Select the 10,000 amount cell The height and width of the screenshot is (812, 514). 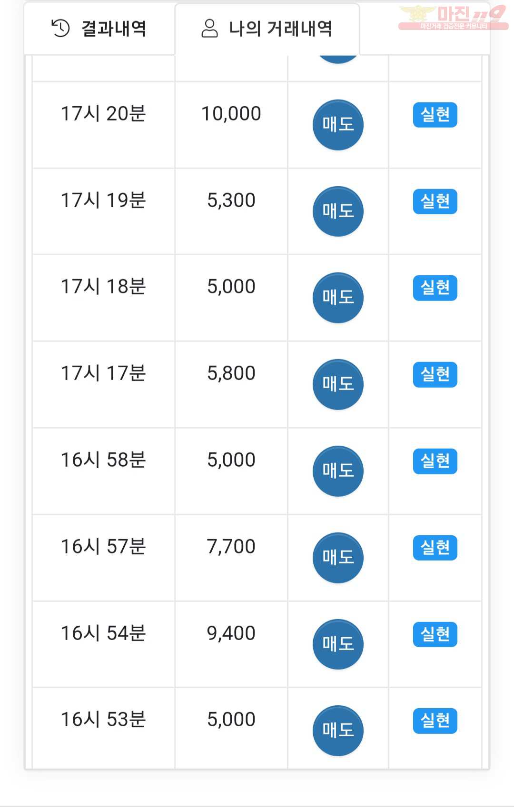[231, 125]
